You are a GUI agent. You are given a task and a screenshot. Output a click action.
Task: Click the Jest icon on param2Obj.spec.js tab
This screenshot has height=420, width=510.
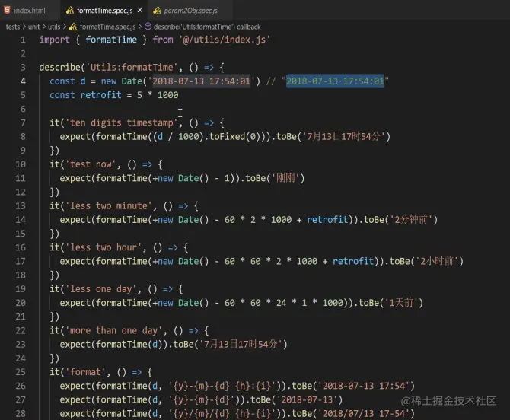(157, 11)
